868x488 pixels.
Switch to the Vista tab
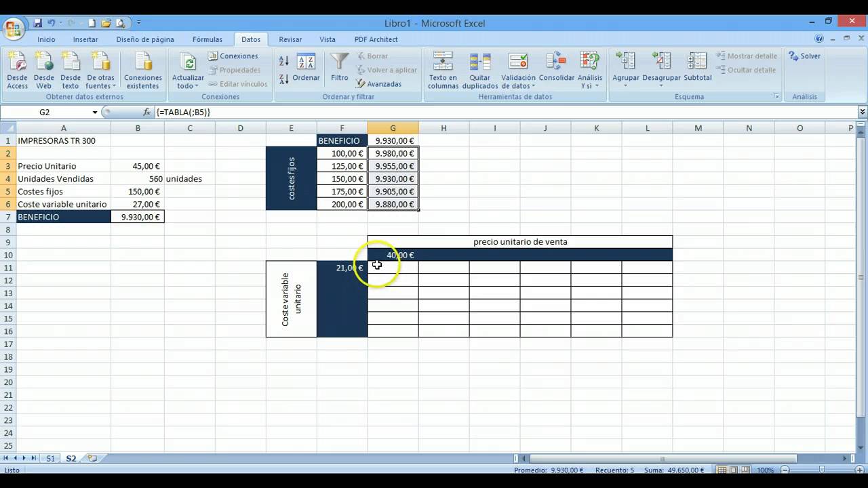coord(328,39)
